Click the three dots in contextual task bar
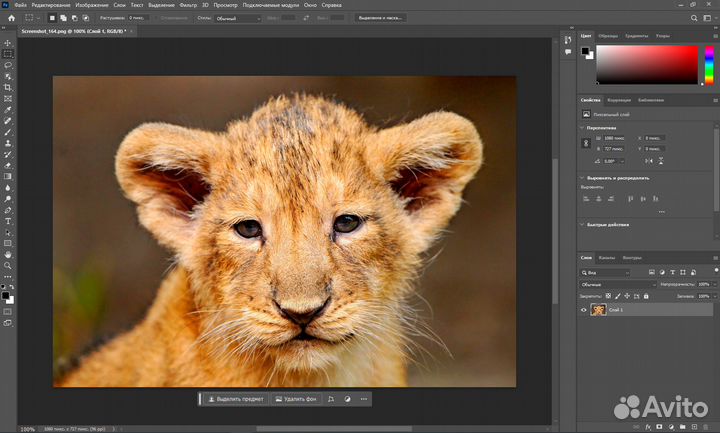Viewport: 720px width, 433px height. pos(364,399)
